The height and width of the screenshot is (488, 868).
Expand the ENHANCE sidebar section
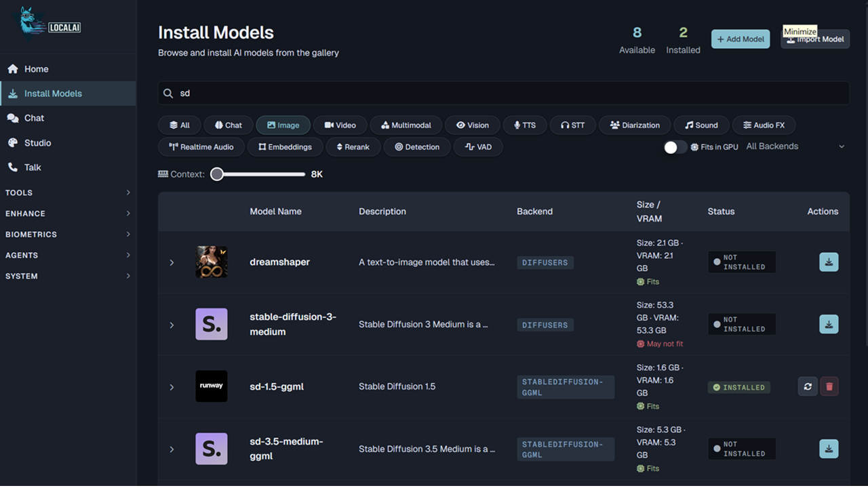click(68, 213)
